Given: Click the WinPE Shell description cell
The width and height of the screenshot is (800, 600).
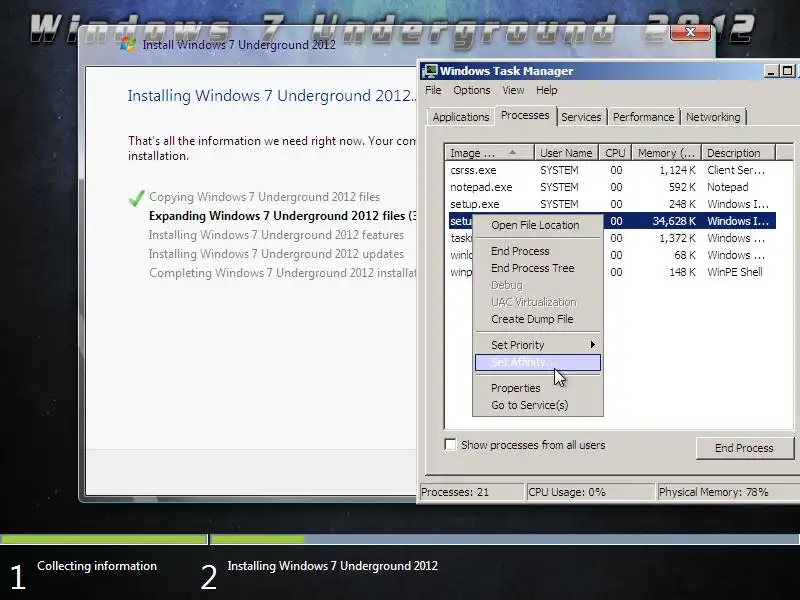Looking at the screenshot, I should pyautogui.click(x=735, y=272).
